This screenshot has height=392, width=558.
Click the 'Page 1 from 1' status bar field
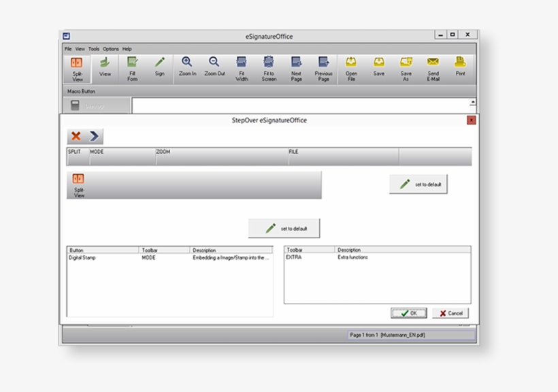pyautogui.click(x=411, y=335)
